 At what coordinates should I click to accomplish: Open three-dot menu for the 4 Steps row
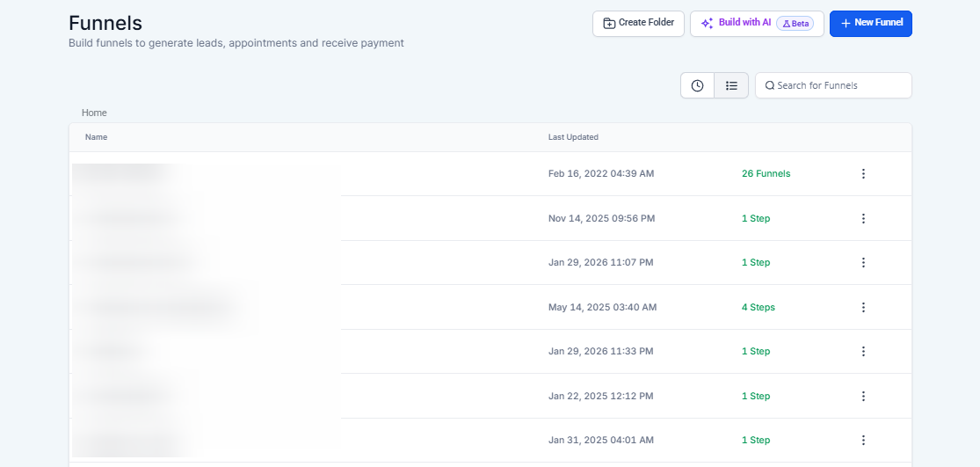[863, 307]
